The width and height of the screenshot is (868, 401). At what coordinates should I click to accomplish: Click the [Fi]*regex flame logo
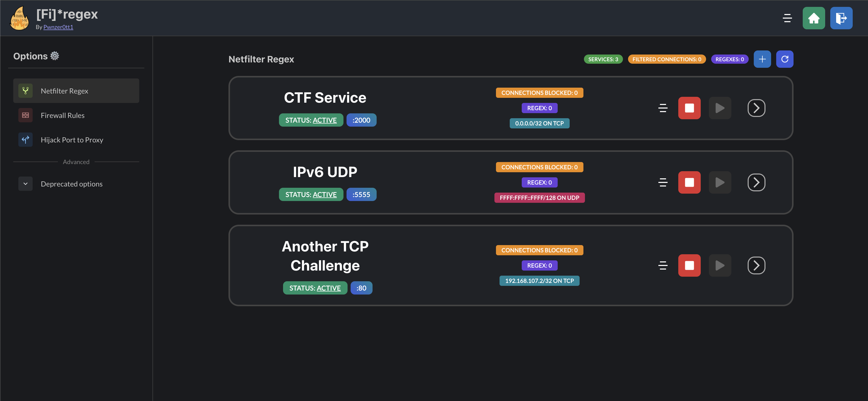coord(19,18)
